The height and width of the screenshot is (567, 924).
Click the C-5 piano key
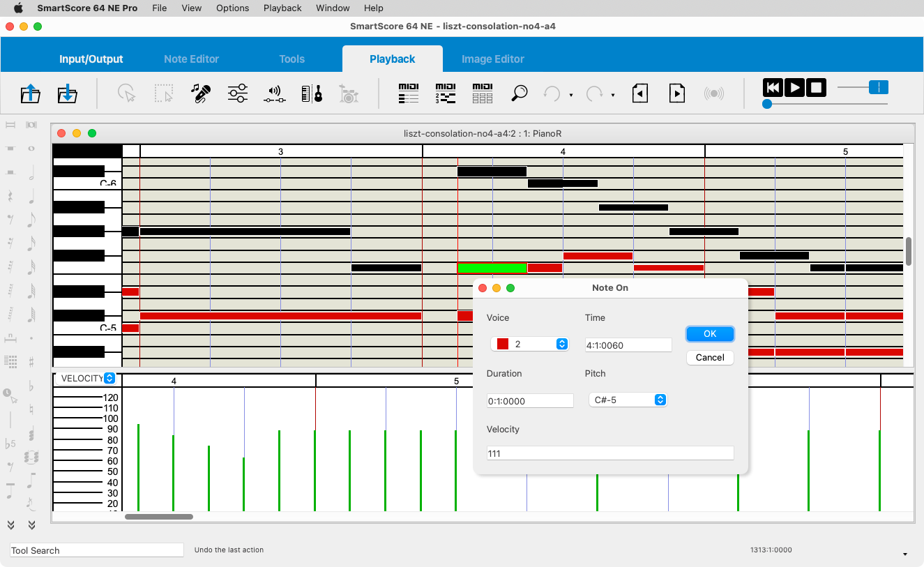tap(88, 328)
